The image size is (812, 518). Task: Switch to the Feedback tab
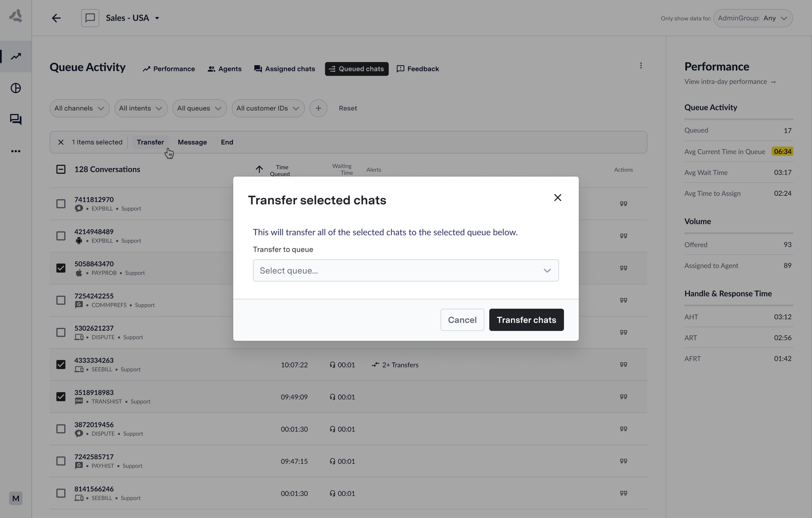pos(418,69)
